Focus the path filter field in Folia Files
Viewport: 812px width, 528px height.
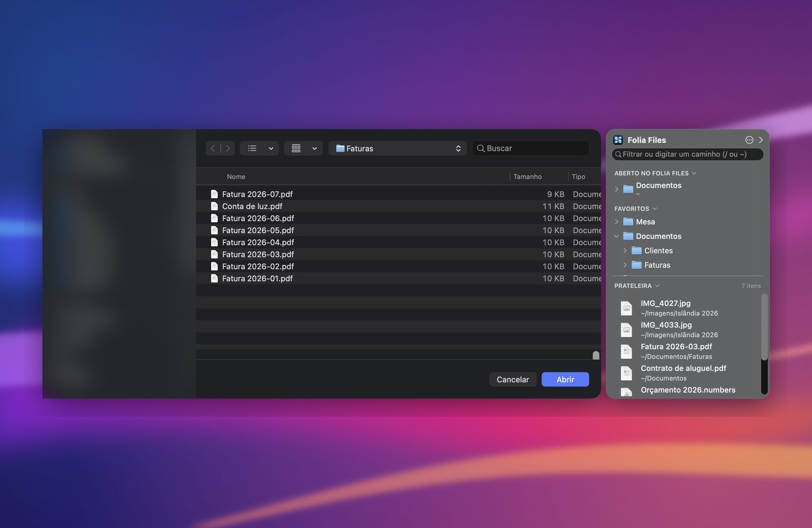click(688, 154)
